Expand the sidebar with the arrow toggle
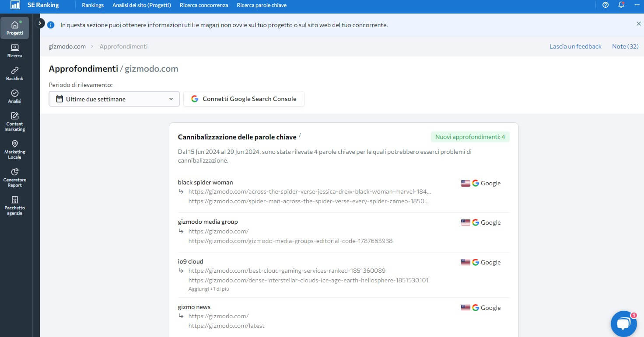Screen dimensions: 644x337 click(x=40, y=23)
